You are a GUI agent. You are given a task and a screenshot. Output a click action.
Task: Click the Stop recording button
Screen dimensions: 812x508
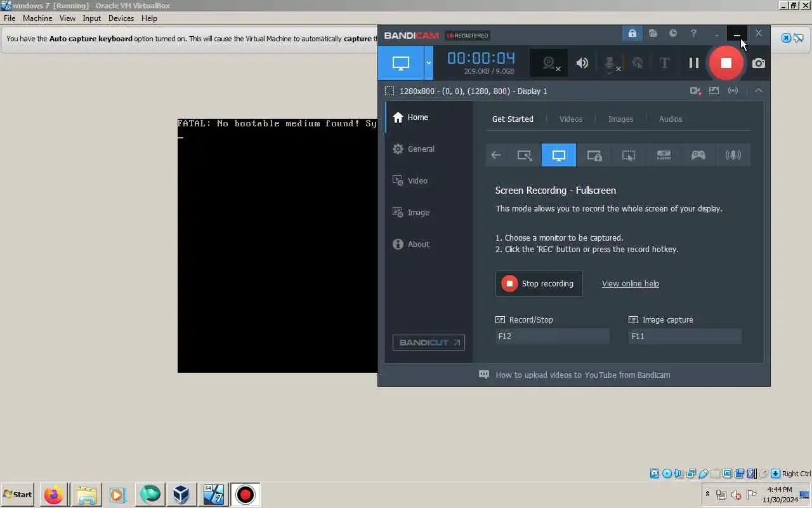point(539,283)
